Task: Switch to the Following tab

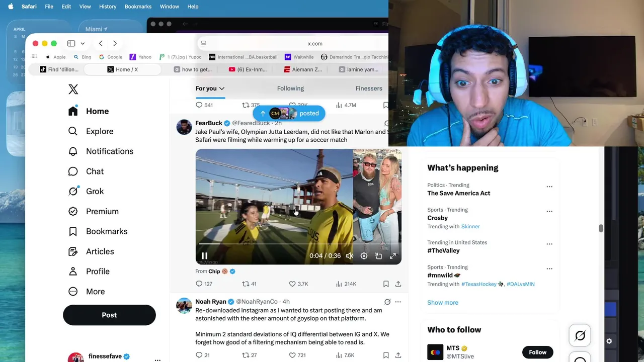Action: [x=290, y=88]
